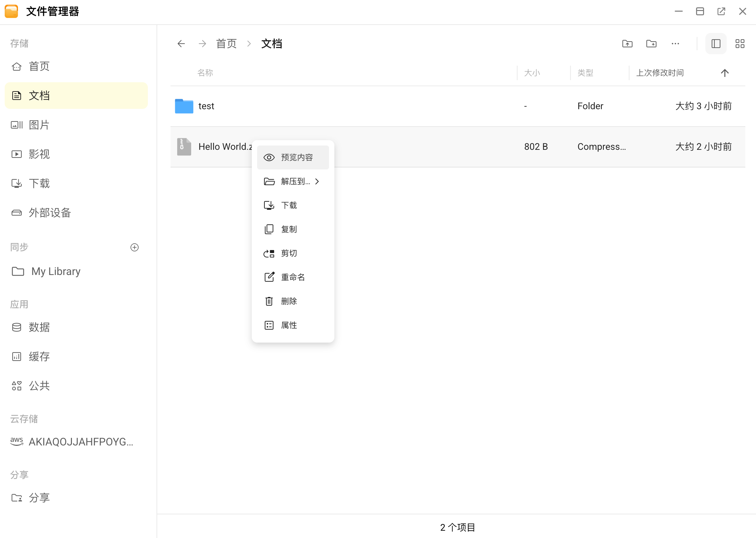Switch to grid view layout
Viewport: 756px width, 538px height.
(740, 44)
